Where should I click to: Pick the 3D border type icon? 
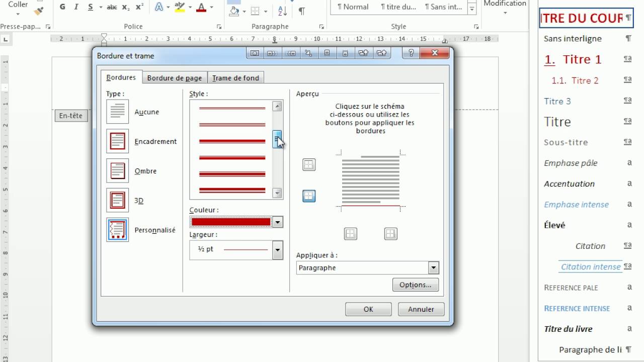tap(117, 200)
